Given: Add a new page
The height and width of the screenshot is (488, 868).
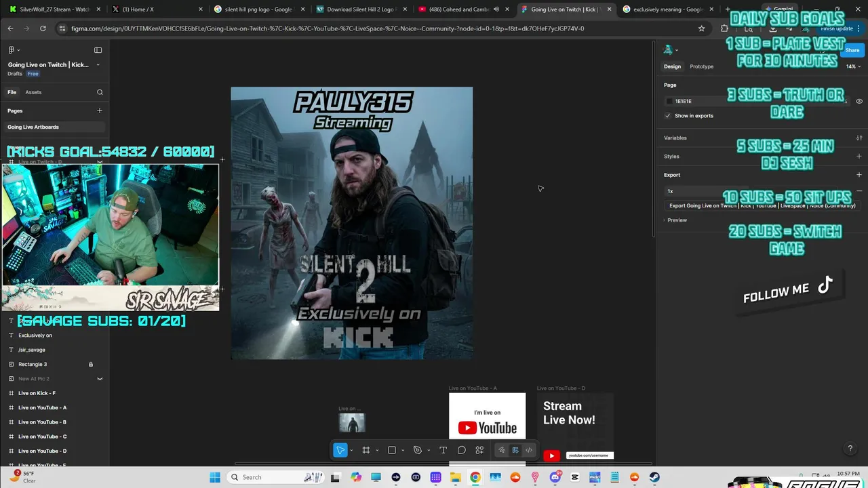Looking at the screenshot, I should [100, 110].
